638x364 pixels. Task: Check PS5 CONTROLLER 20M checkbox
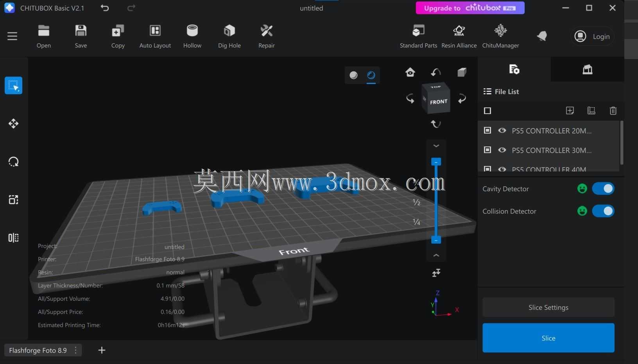(x=487, y=130)
